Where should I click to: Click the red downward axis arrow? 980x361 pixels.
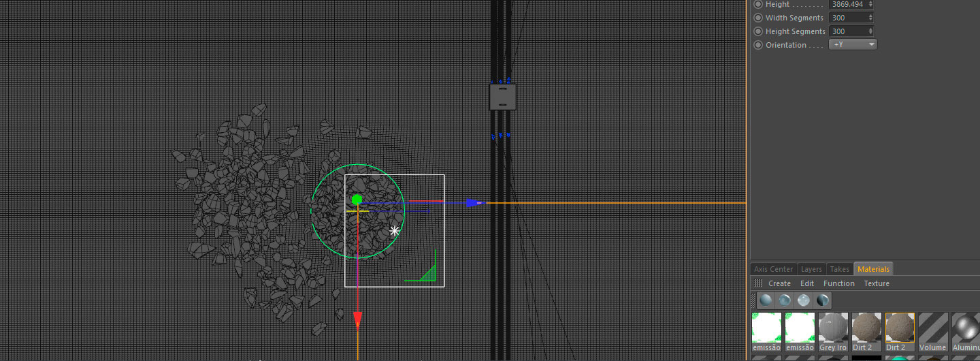pyautogui.click(x=357, y=321)
